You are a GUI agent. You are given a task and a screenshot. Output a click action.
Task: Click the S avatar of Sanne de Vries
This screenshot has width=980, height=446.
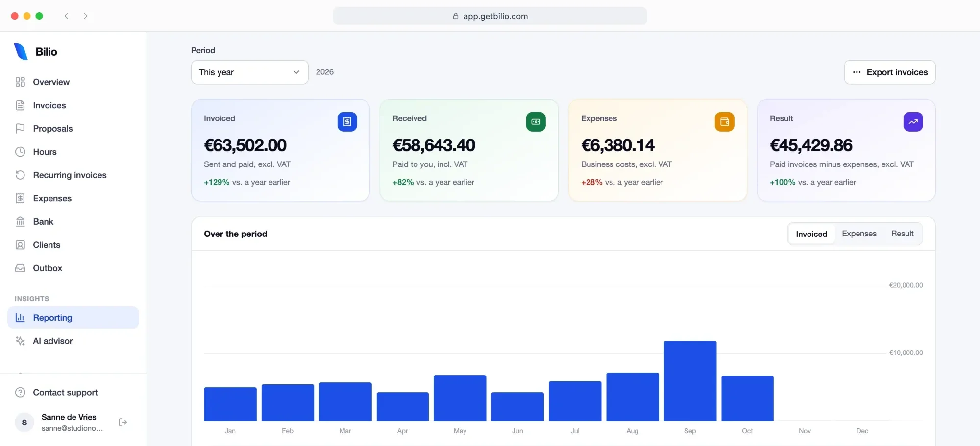[24, 422]
